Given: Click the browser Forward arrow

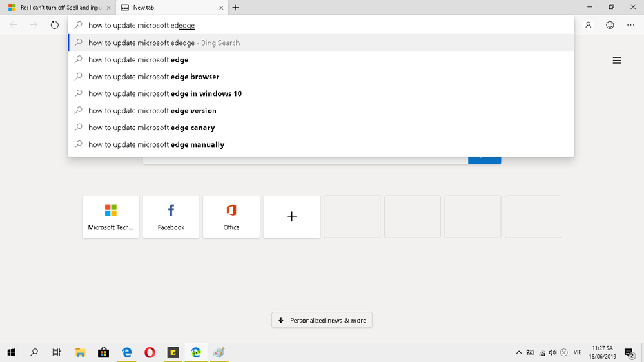Looking at the screenshot, I should (34, 25).
